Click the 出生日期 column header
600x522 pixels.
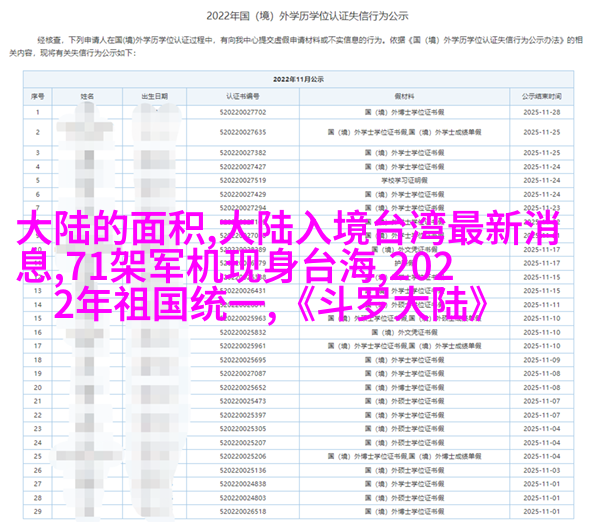pyautogui.click(x=155, y=96)
